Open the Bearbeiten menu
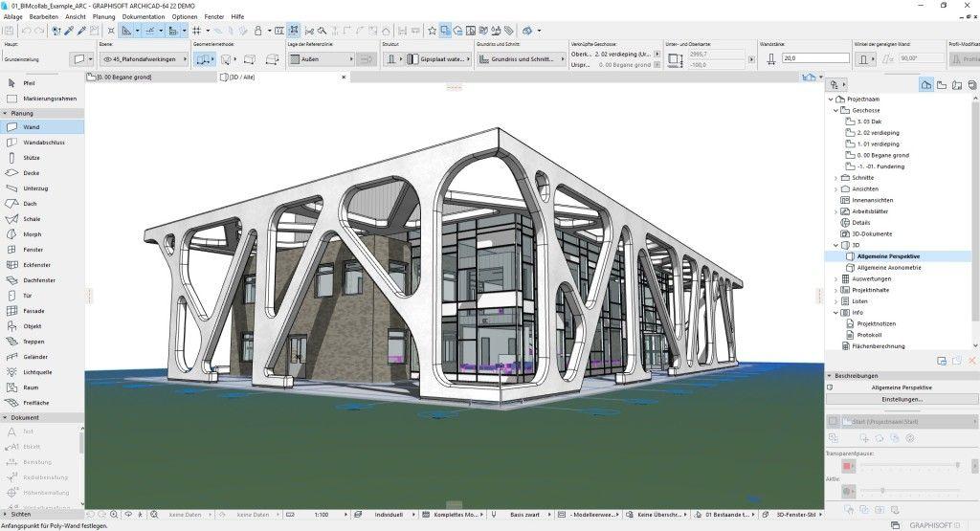This screenshot has width=980, height=531. [x=44, y=17]
